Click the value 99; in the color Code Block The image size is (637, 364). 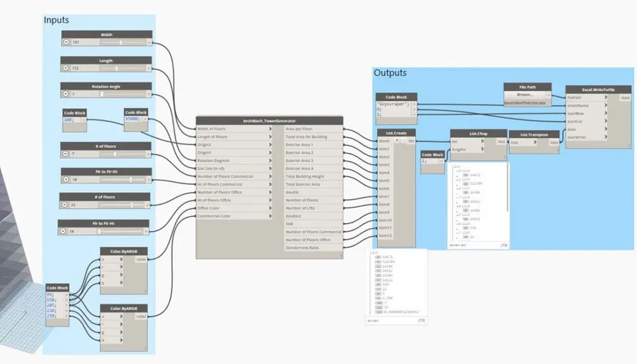pyautogui.click(x=51, y=295)
